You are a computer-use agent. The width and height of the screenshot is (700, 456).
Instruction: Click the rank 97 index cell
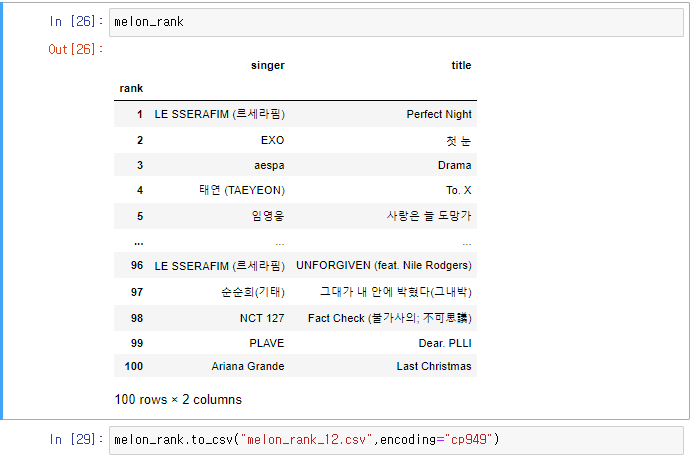pyautogui.click(x=137, y=292)
